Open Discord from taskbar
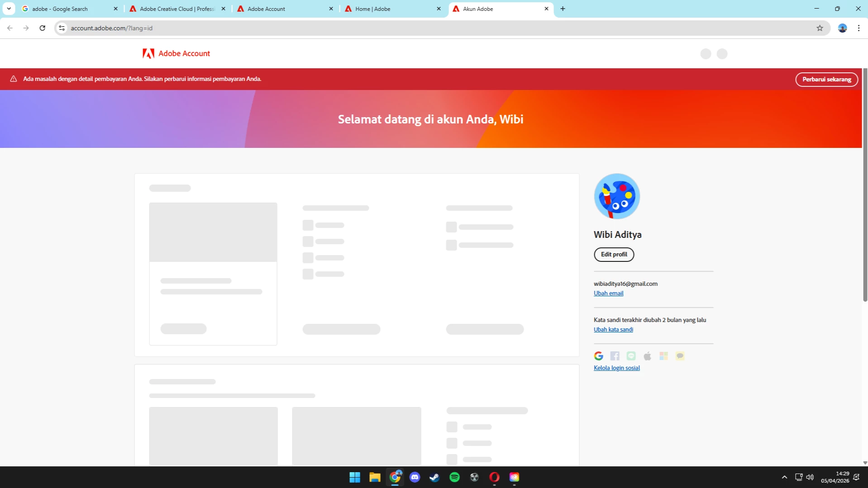The width and height of the screenshot is (868, 488). point(415,477)
